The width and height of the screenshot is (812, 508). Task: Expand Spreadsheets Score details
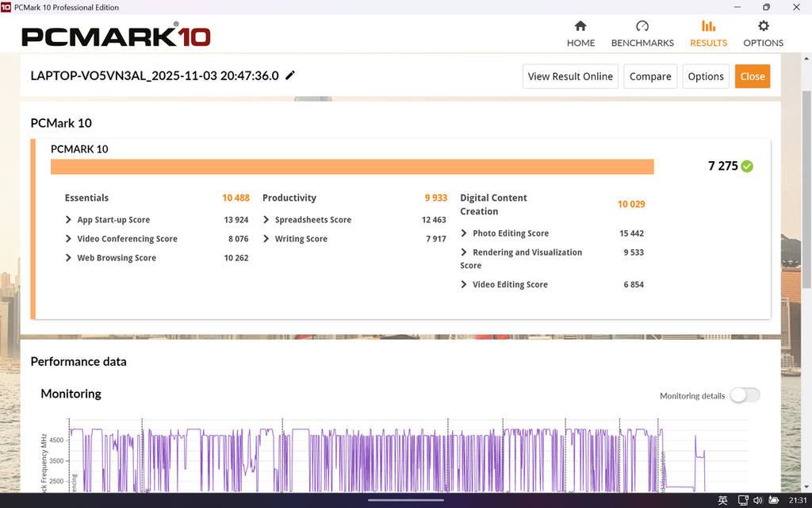(266, 220)
